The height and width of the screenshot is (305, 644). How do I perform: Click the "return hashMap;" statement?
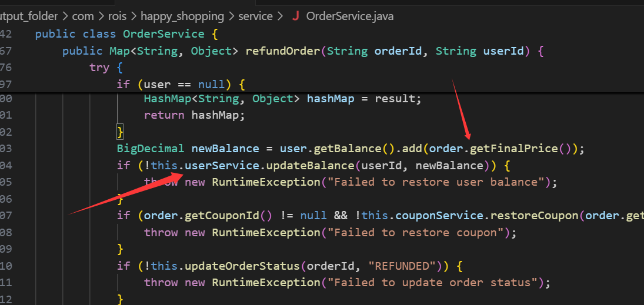(x=194, y=115)
